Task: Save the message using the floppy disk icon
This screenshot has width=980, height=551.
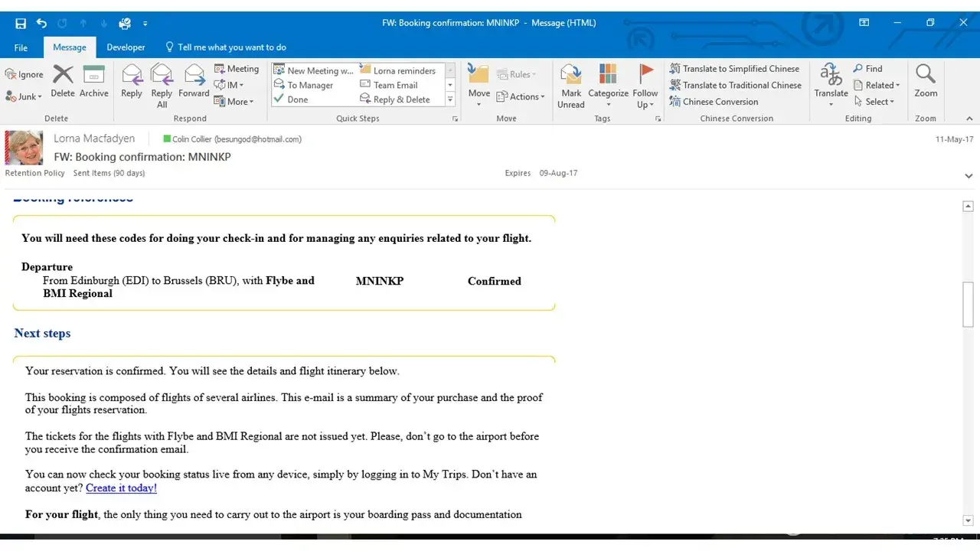Action: (x=21, y=23)
